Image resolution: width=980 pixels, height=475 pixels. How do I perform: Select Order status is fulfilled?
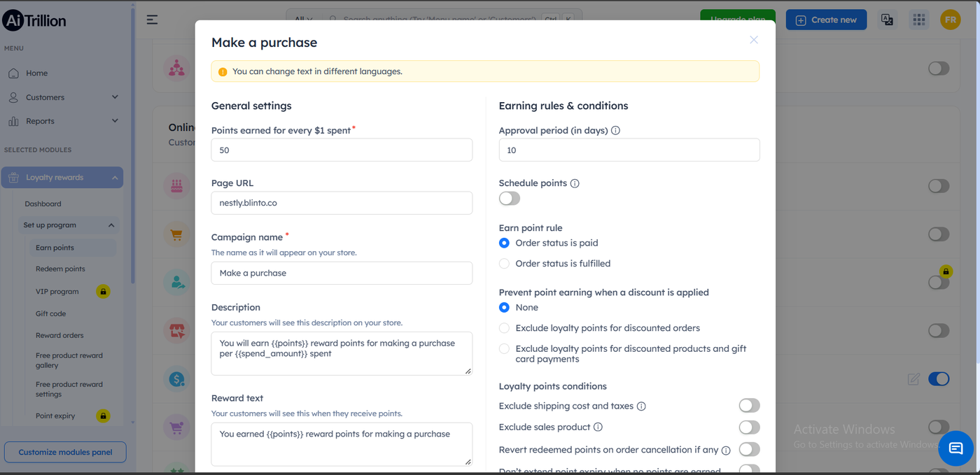(x=504, y=264)
